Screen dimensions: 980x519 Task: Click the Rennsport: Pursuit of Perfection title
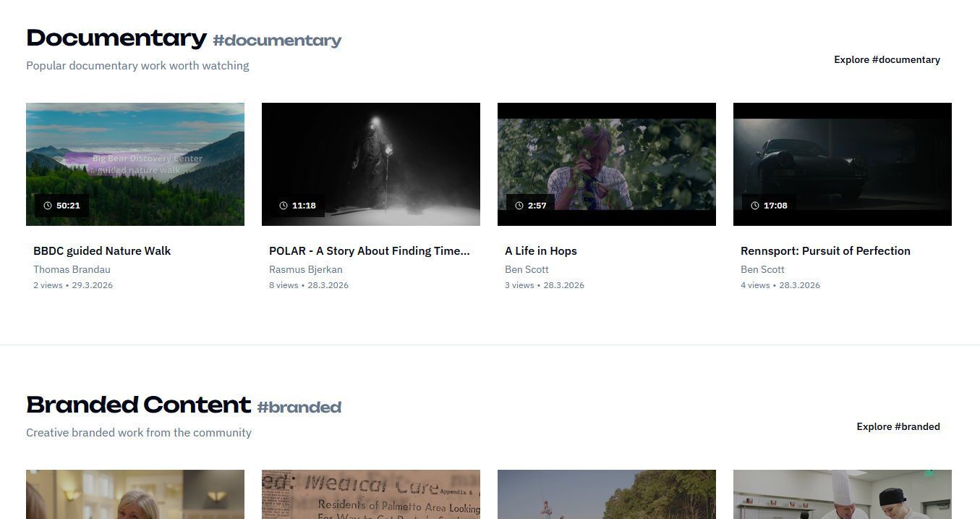[825, 251]
